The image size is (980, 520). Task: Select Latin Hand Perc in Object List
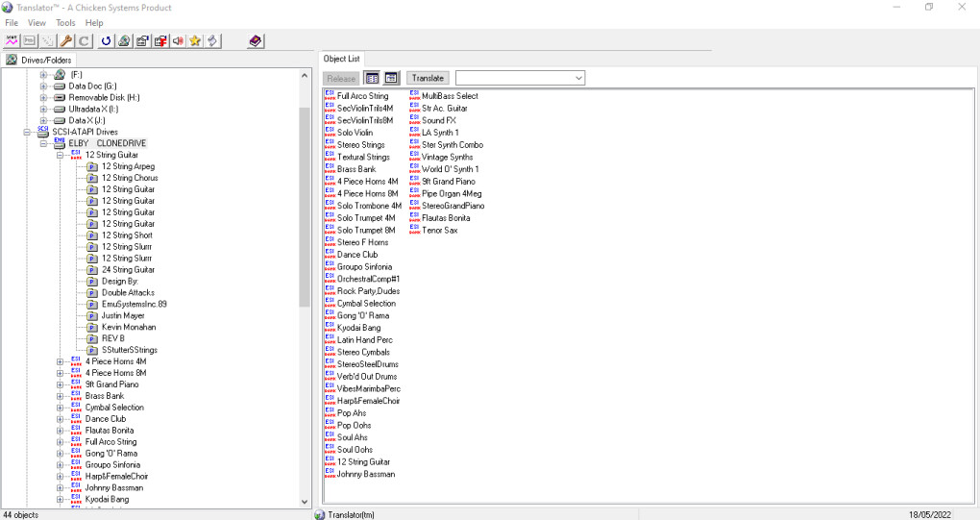(x=365, y=340)
